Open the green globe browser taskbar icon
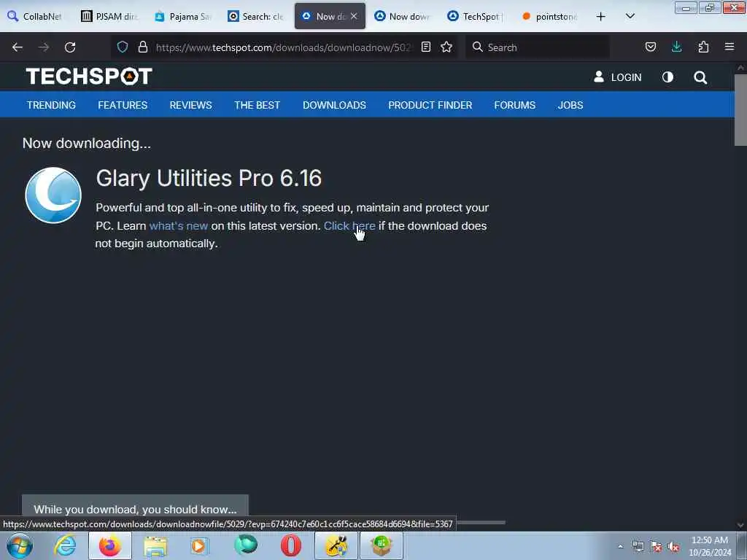Viewport: 747px width, 560px height. click(246, 545)
